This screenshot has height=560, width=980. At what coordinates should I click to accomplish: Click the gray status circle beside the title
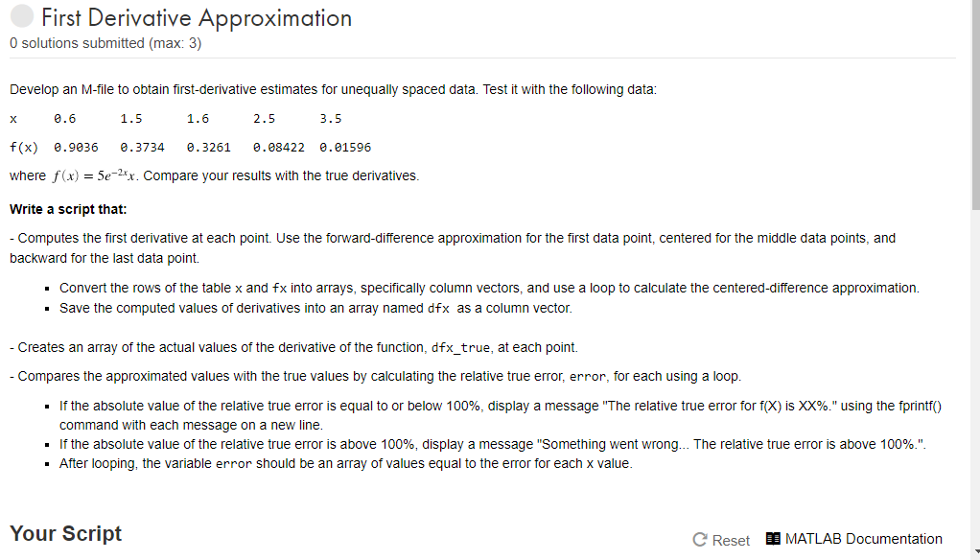[21, 15]
